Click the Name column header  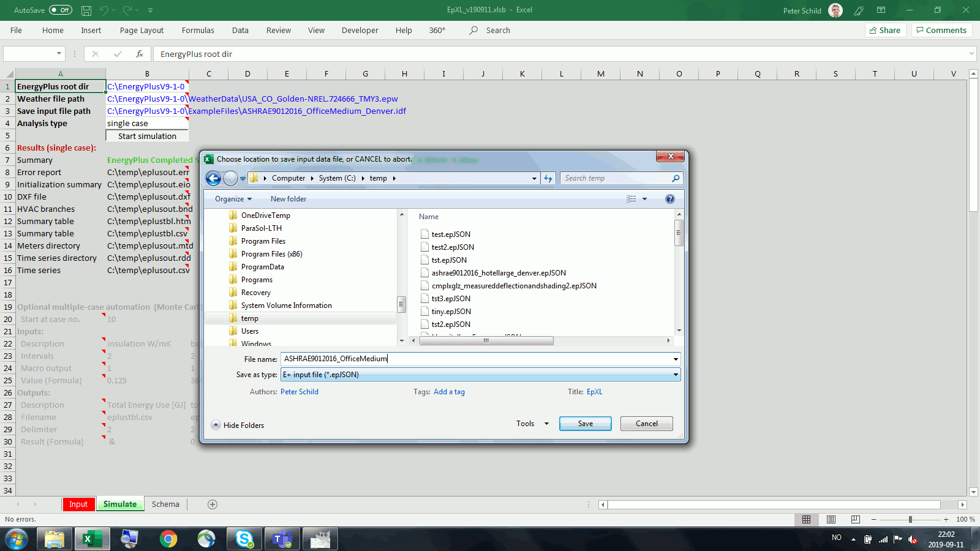[429, 217]
